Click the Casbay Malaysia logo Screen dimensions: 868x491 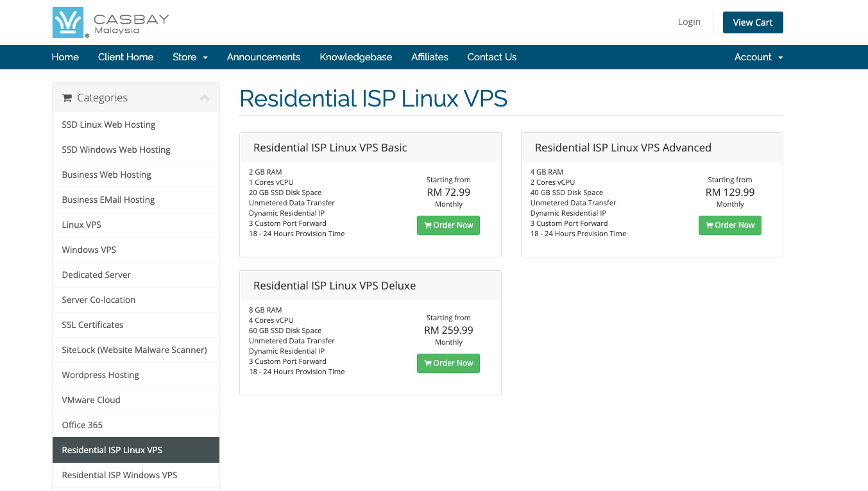pos(111,22)
